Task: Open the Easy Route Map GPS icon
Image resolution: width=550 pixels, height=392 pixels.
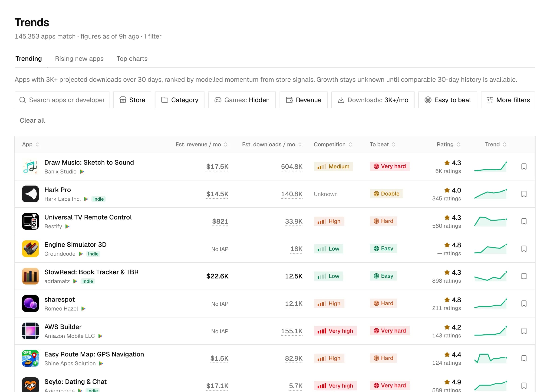Action: tap(30, 358)
